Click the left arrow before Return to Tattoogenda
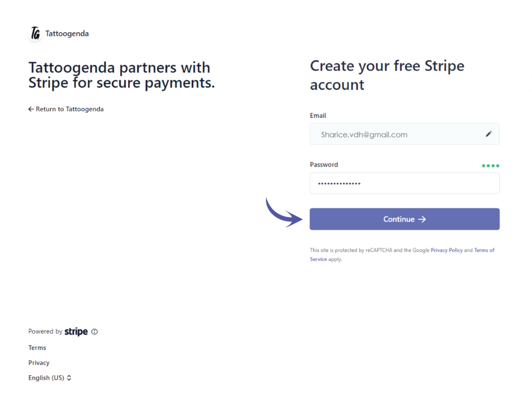532x399 pixels. pos(31,109)
